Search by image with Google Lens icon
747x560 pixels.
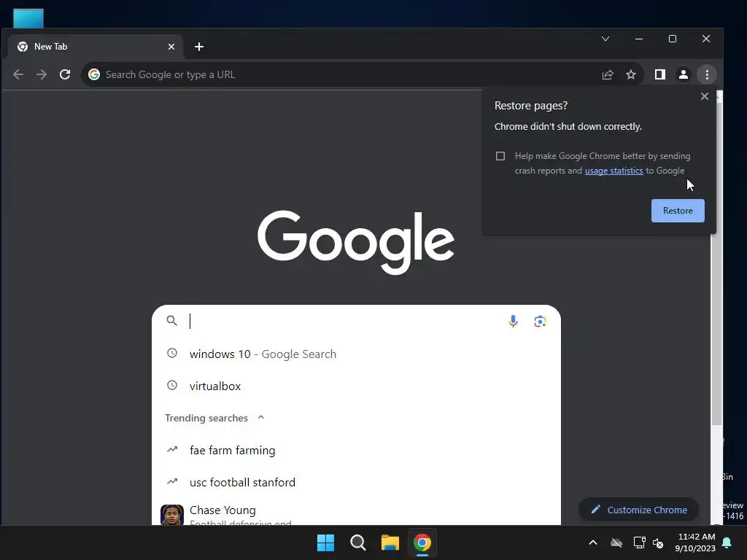[540, 322]
